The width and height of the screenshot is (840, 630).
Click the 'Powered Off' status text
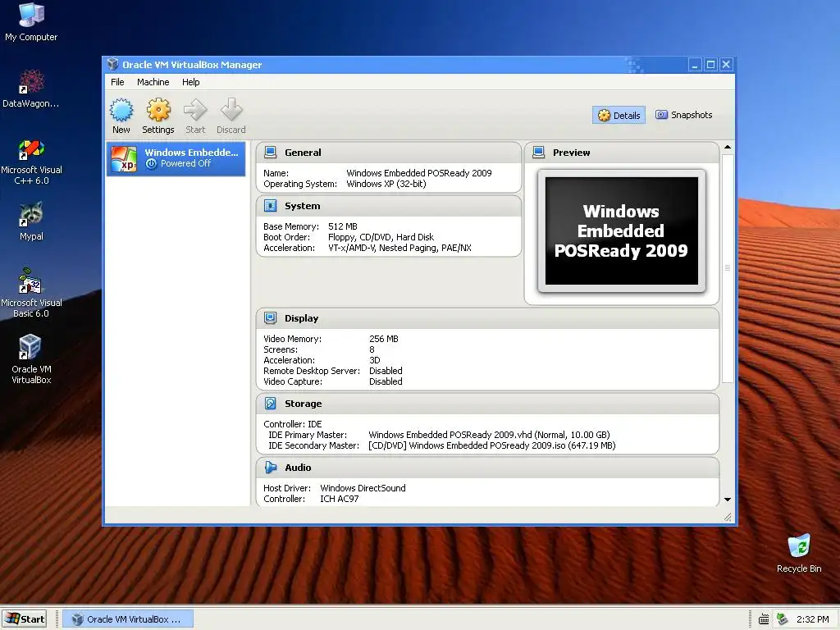[x=186, y=163]
